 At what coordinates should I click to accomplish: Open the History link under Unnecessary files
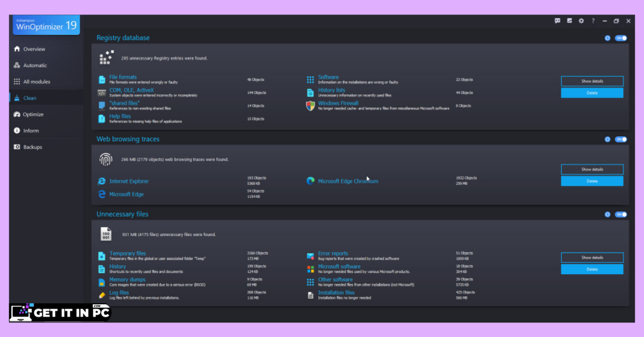(118, 267)
